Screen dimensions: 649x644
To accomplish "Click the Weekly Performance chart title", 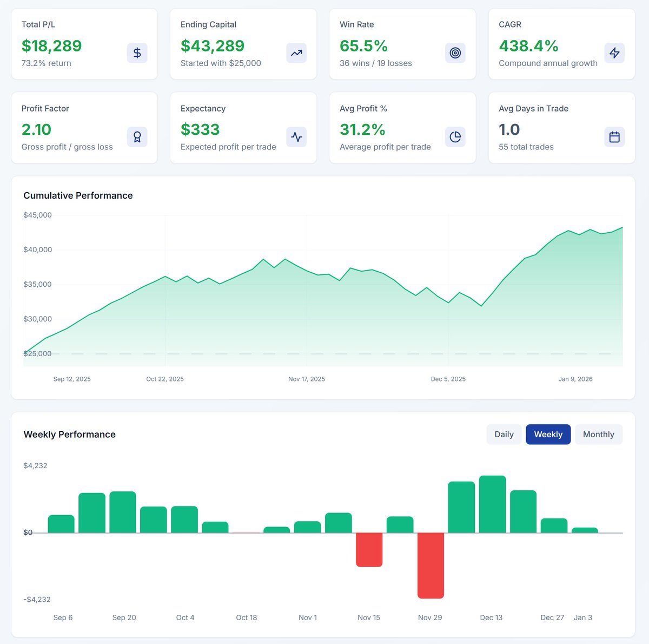I will [x=70, y=435].
